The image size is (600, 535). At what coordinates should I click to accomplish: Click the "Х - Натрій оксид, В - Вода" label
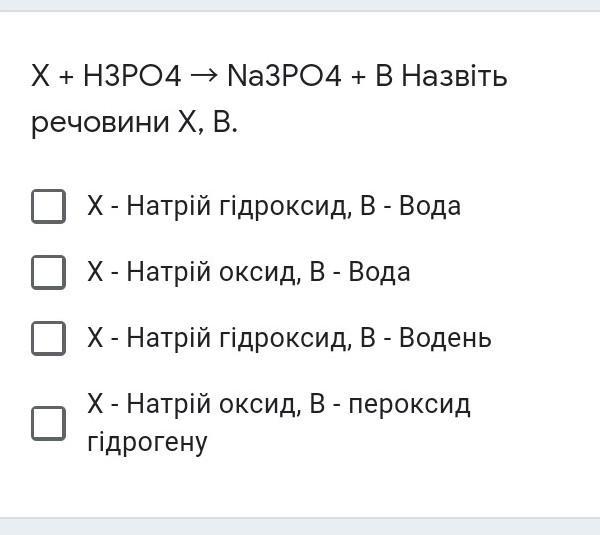coord(248,272)
